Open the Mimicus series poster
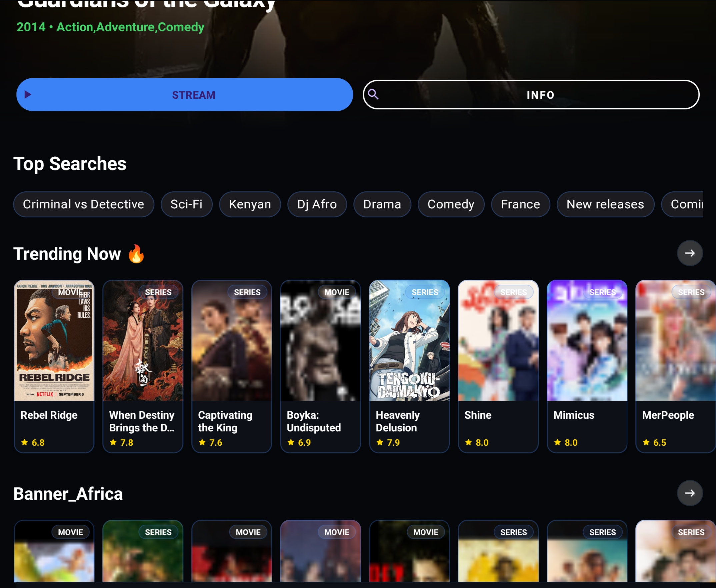 tap(587, 340)
